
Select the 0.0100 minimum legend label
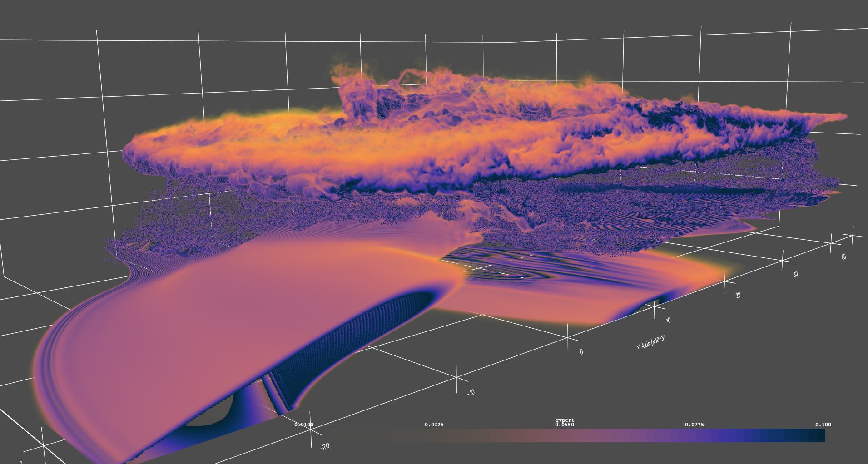303,425
